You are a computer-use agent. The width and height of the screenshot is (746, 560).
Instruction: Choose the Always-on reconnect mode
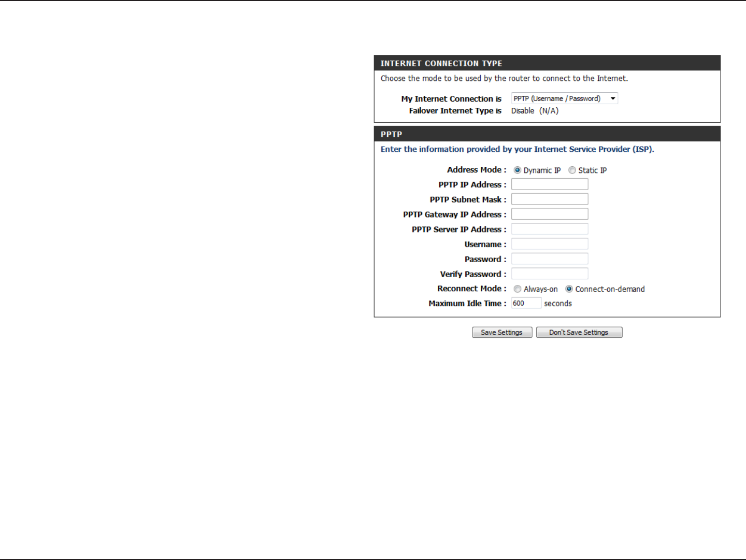(x=517, y=289)
